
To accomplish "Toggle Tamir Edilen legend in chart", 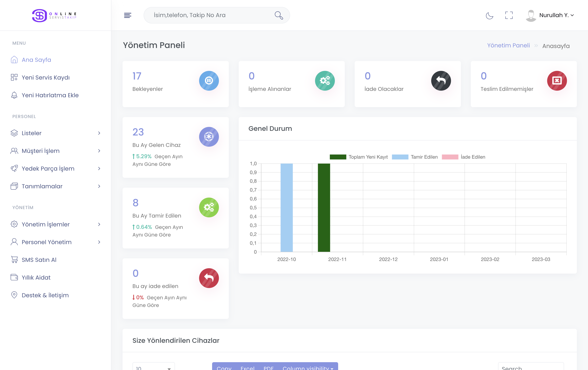I will pyautogui.click(x=424, y=157).
